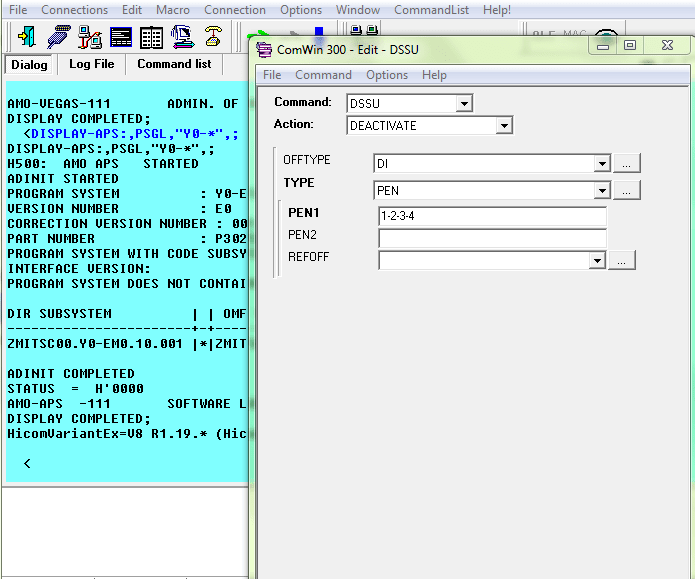Click the H500: AMO APS STARTED line

coord(103,164)
